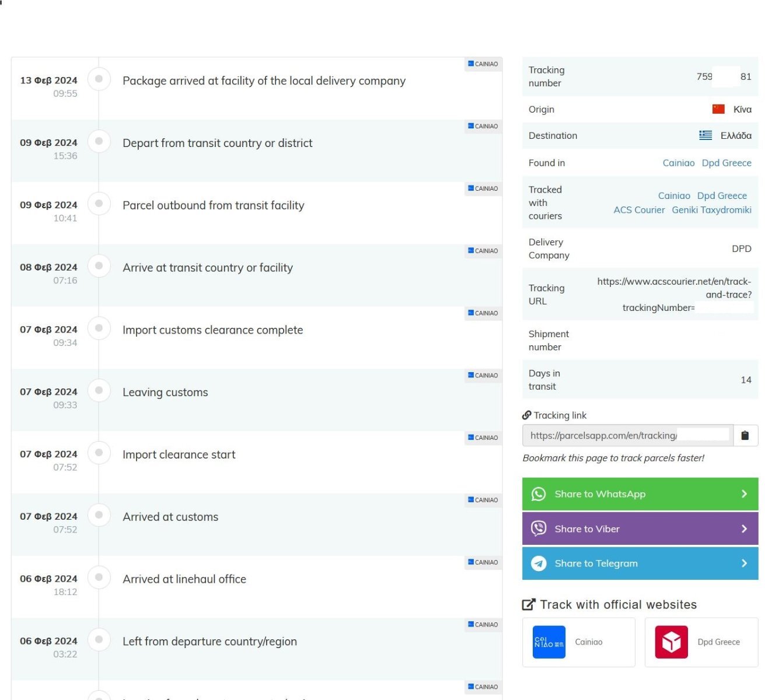
Task: Click the Days in transit value 14
Action: click(746, 380)
